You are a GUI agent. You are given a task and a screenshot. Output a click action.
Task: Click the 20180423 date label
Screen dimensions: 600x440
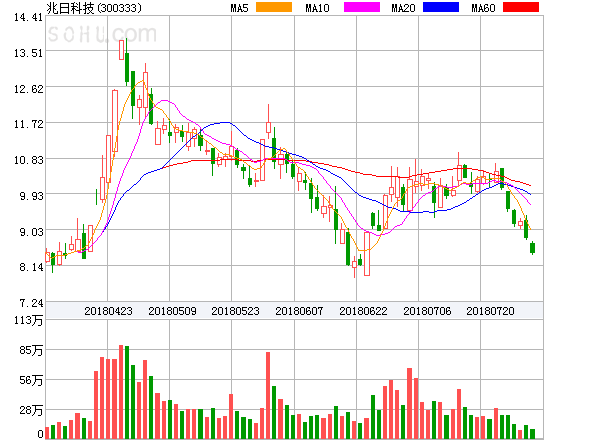[x=108, y=311]
